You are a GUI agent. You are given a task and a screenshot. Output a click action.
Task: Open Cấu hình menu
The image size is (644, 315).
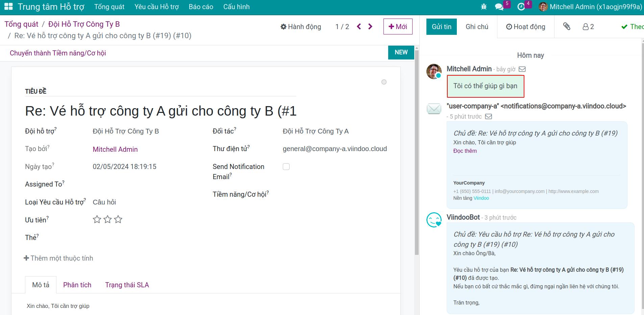point(236,7)
